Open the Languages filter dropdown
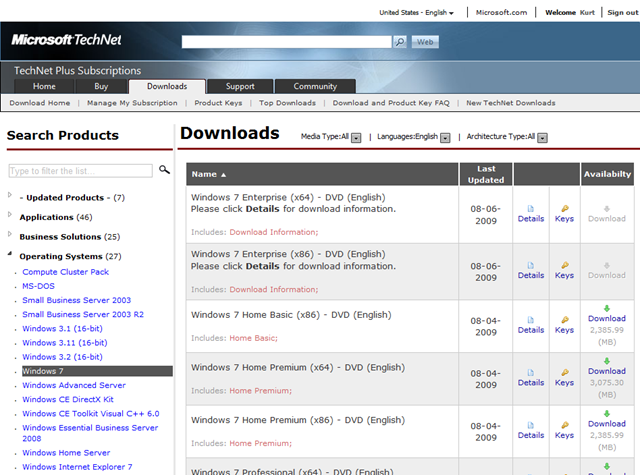Screen dimensions: 640x475 click(445, 137)
